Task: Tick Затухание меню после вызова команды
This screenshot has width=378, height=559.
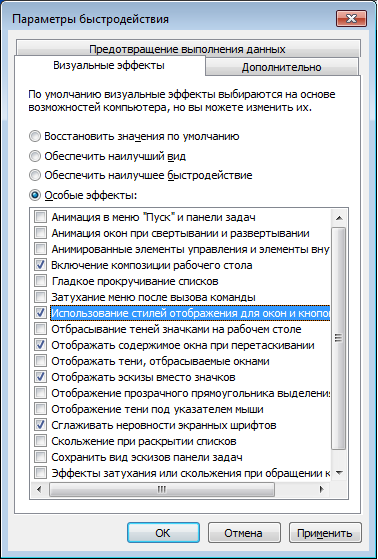Action: (x=40, y=297)
